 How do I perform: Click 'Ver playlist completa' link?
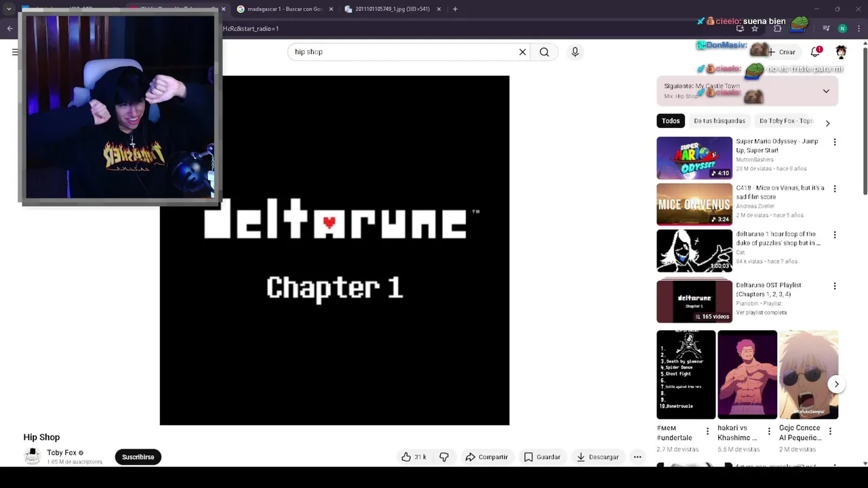[x=762, y=312]
